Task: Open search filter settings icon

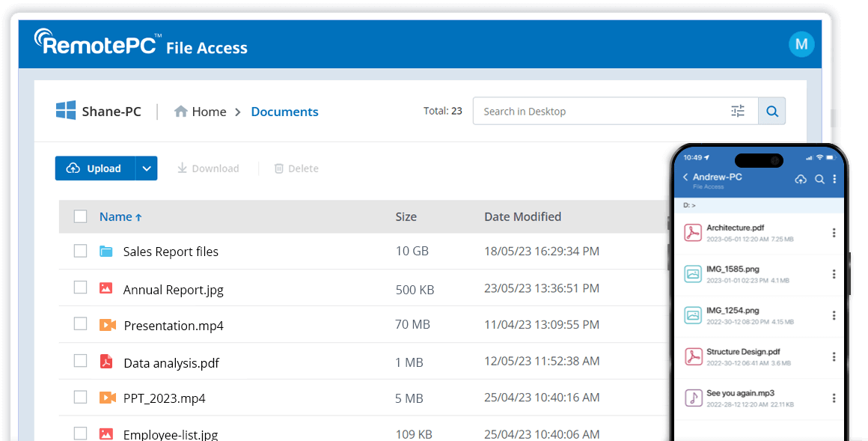Action: point(738,112)
